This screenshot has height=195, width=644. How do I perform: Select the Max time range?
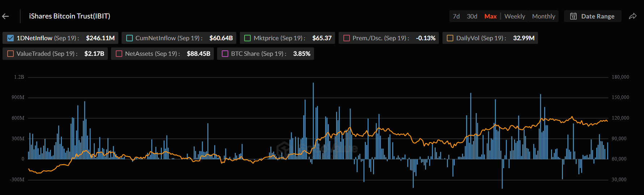pos(490,16)
